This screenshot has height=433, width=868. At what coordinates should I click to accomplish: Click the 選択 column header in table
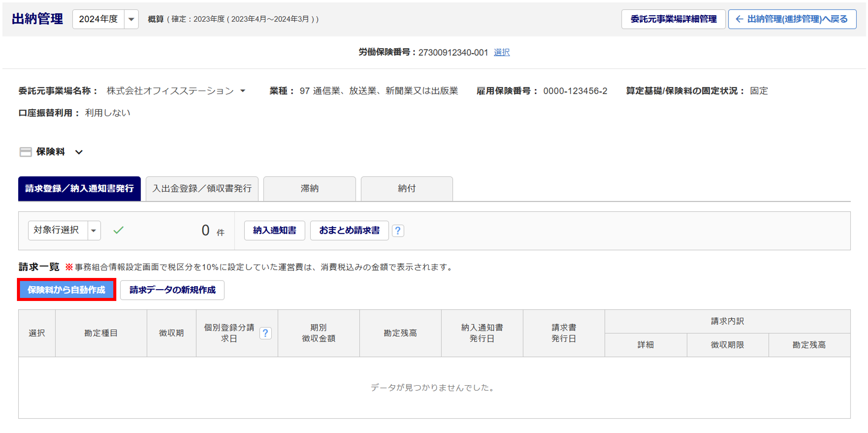pos(37,333)
